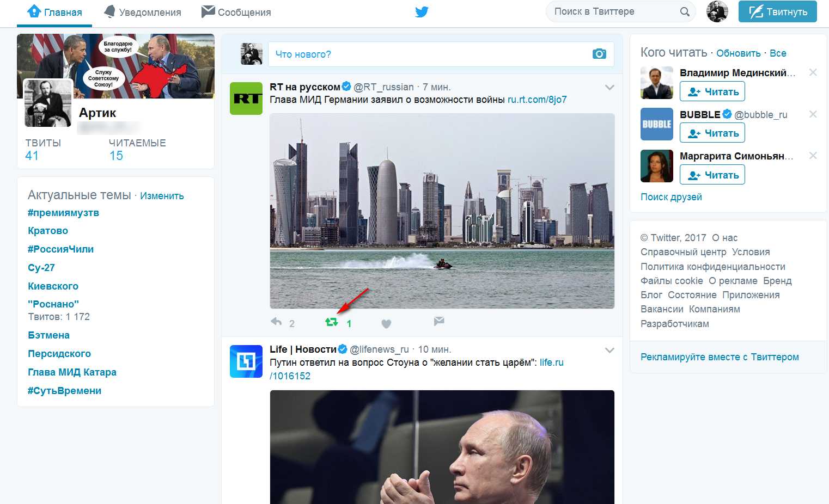
Task: Dismiss Владимир Мединский suggestion
Action: (x=813, y=72)
